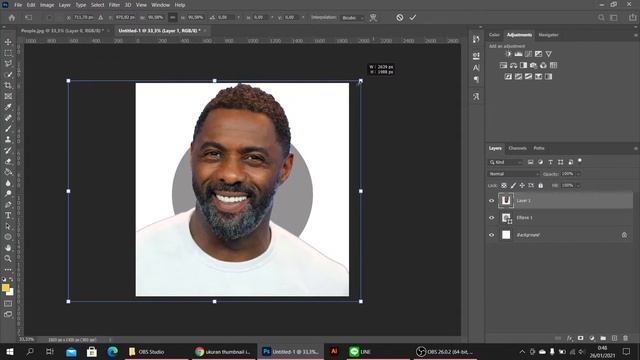Viewport: 640px width, 360px height.
Task: Add a Curves adjustment
Action: pyautogui.click(x=529, y=54)
